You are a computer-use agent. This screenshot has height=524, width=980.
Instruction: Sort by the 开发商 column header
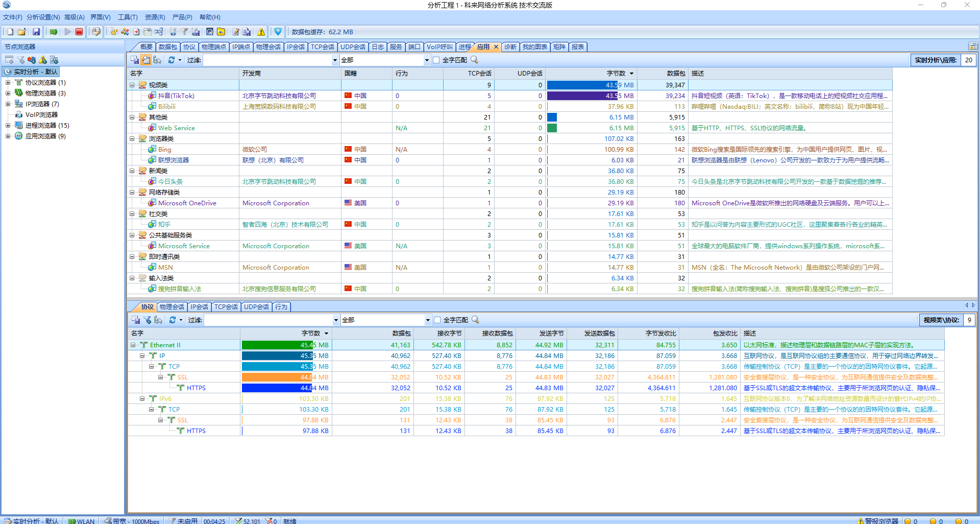290,73
